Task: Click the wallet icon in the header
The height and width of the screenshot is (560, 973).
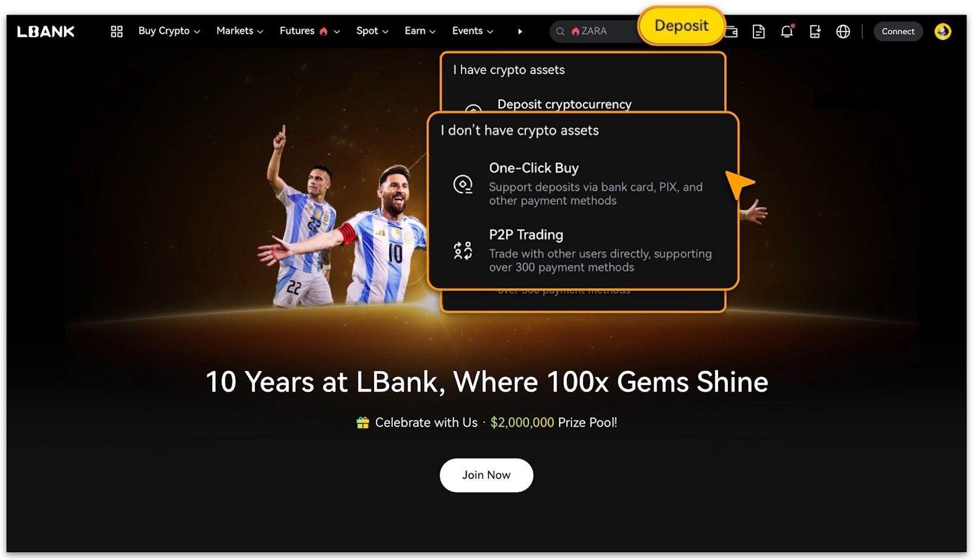Action: [x=732, y=32]
